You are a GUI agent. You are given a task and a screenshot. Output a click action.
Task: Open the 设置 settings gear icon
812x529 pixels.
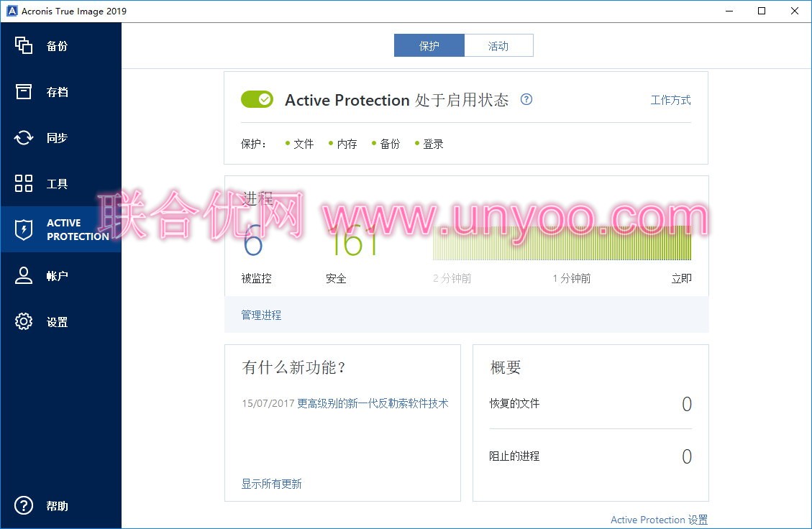click(x=23, y=321)
